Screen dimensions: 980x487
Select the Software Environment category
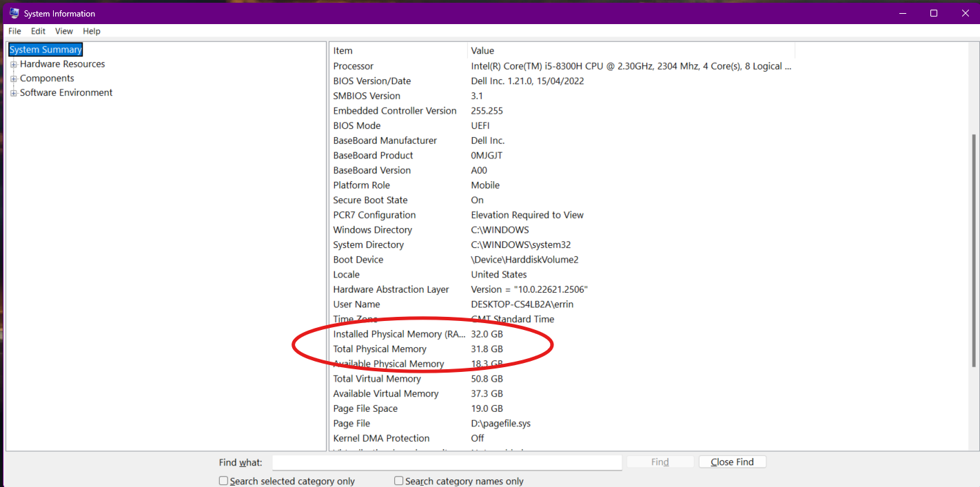66,93
